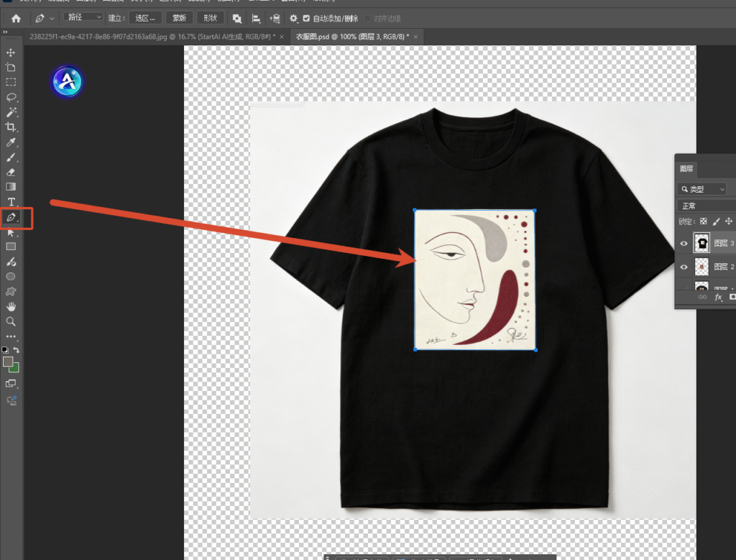Switch to the 衣服图.psd document tab
This screenshot has width=736, height=560.
click(352, 37)
